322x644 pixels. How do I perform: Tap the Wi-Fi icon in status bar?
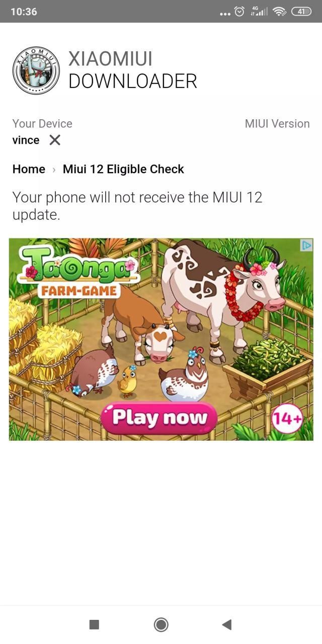[280, 12]
